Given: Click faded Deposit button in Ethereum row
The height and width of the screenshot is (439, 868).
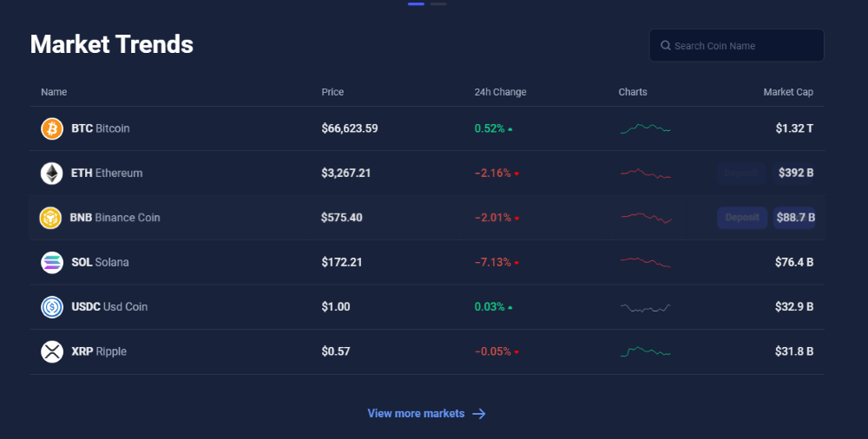Looking at the screenshot, I should tap(740, 174).
